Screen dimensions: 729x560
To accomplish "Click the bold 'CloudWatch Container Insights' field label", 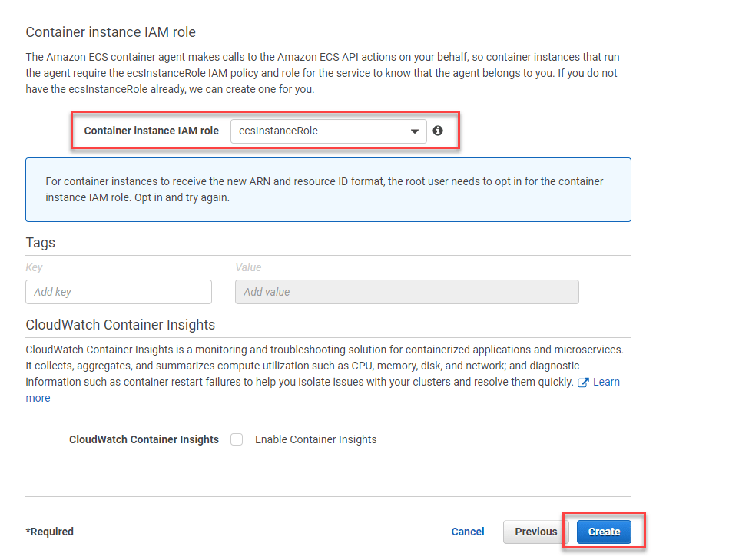I will (x=144, y=439).
